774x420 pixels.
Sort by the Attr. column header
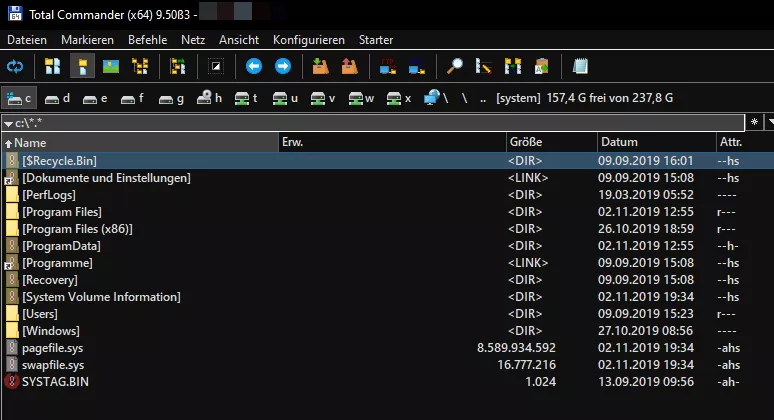[x=745, y=143]
